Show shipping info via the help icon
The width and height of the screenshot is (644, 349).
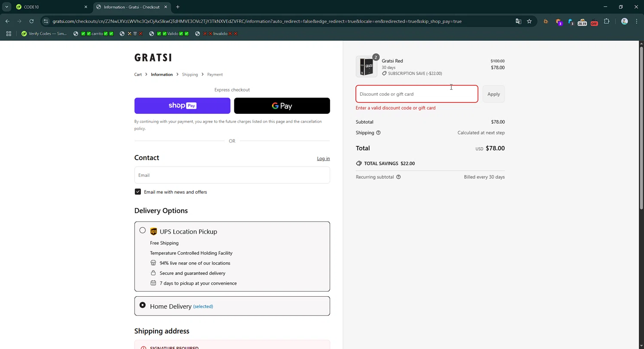(x=378, y=133)
